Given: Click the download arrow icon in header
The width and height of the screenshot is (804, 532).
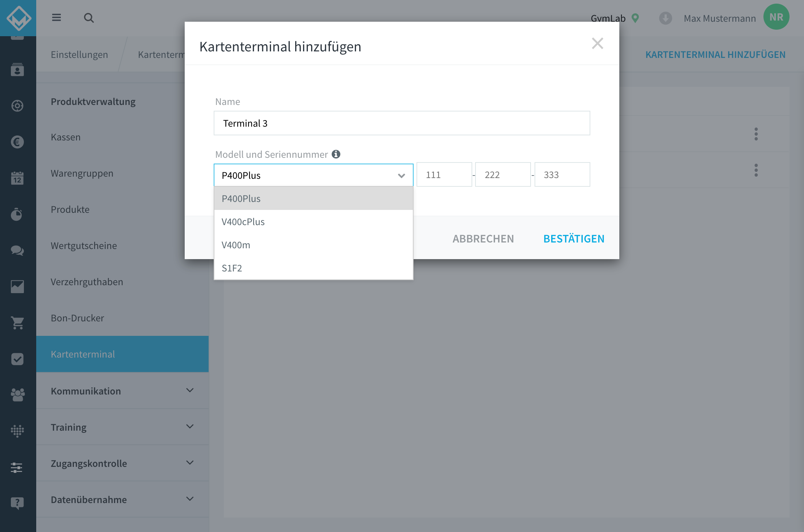Looking at the screenshot, I should click(x=666, y=18).
